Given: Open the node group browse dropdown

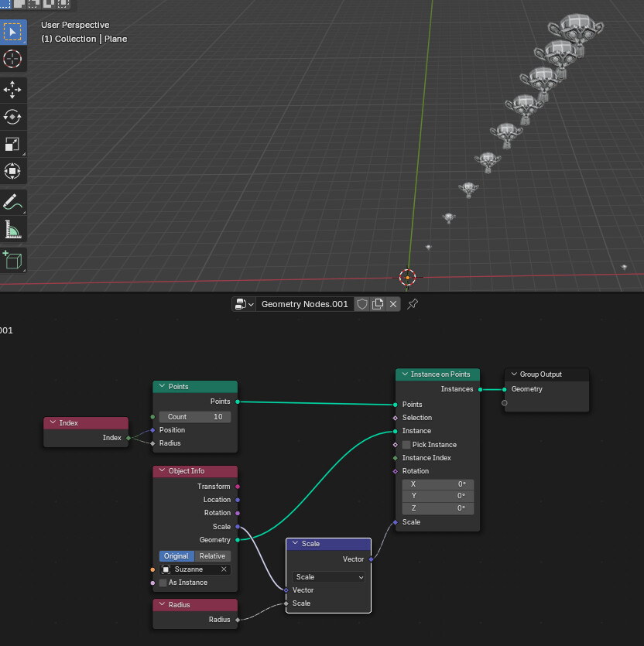Looking at the screenshot, I should click(x=244, y=304).
